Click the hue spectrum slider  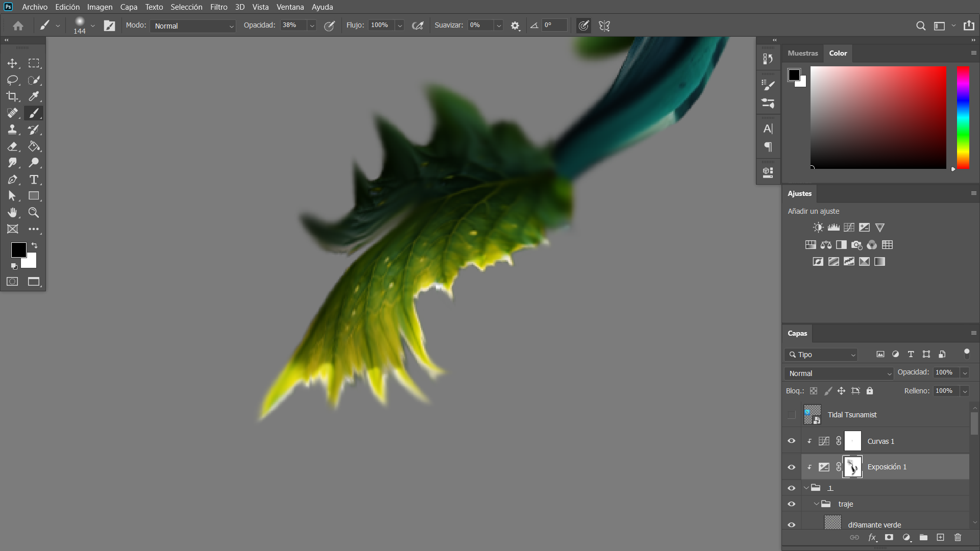pos(963,117)
